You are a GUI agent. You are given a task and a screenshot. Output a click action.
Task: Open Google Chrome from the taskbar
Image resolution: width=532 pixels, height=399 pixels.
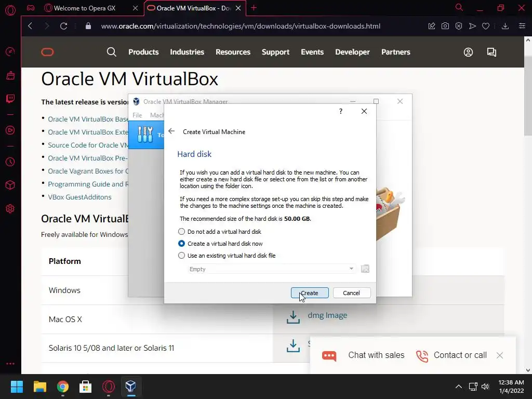coord(63,387)
